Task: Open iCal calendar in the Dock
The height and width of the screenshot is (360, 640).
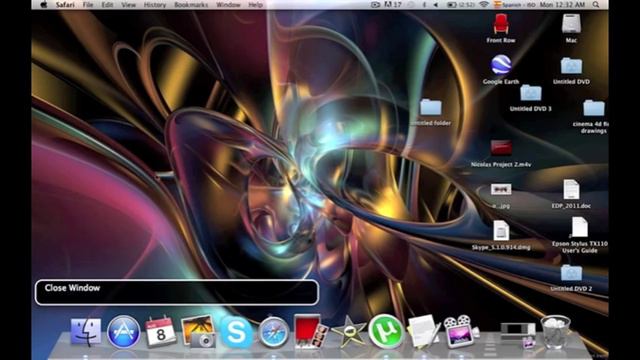Action: click(161, 331)
